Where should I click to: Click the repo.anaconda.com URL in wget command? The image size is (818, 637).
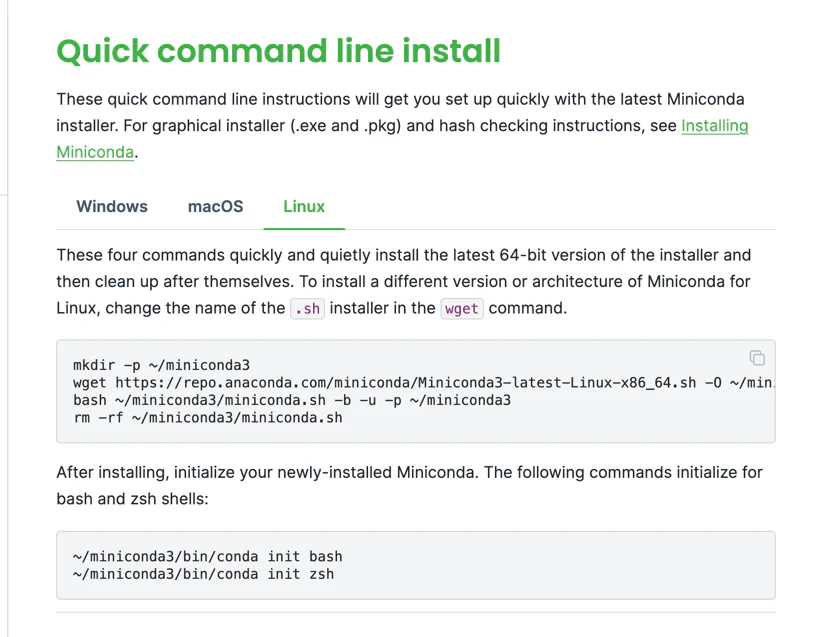click(x=262, y=382)
